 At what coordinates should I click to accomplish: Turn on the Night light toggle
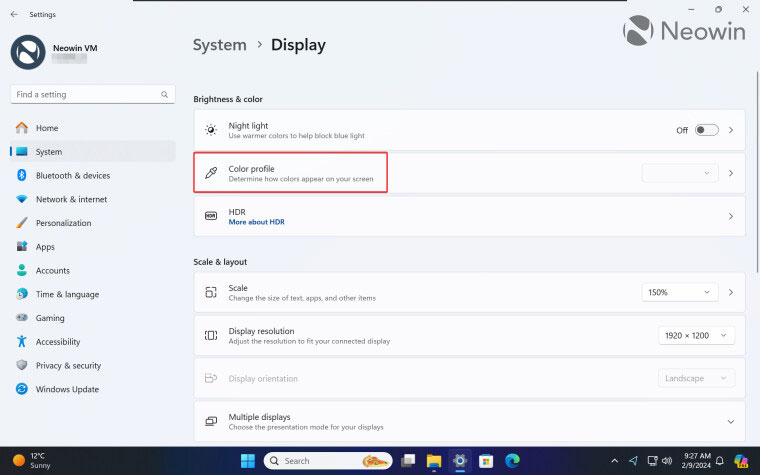point(706,130)
